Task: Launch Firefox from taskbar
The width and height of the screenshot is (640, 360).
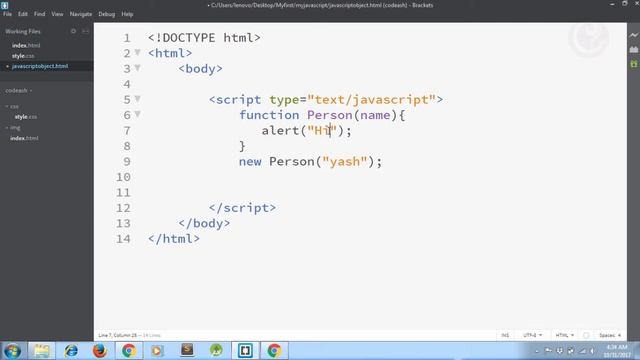Action: (100, 351)
